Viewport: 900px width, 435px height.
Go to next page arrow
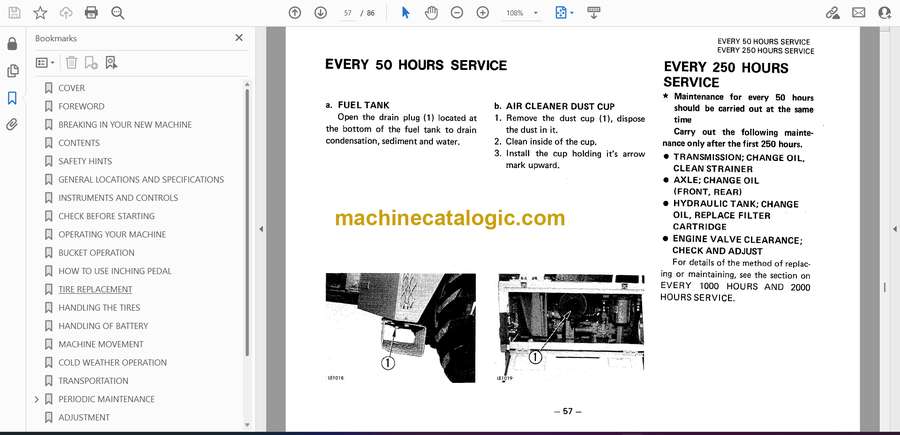321,13
